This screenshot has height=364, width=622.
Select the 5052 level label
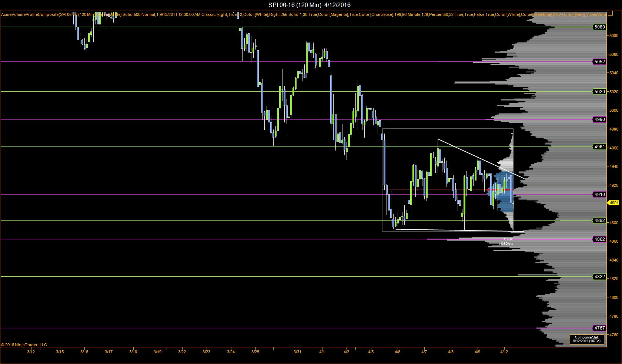coord(599,62)
